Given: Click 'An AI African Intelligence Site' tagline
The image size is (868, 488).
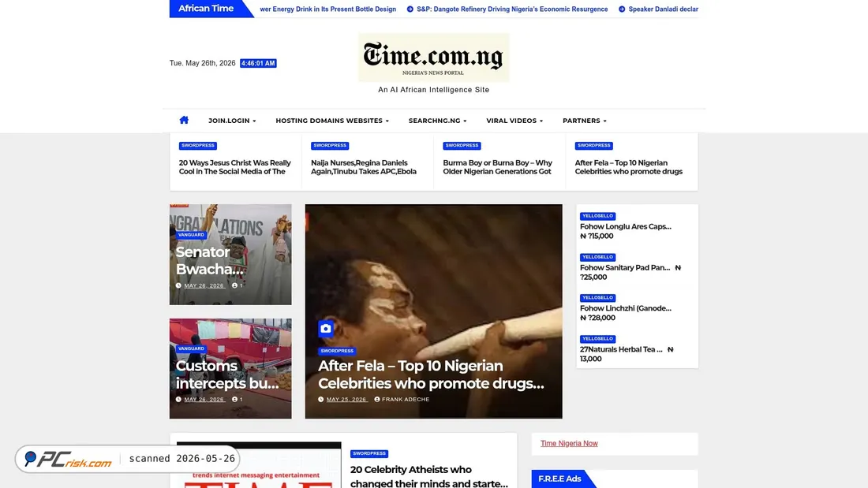Looking at the screenshot, I should 433,90.
